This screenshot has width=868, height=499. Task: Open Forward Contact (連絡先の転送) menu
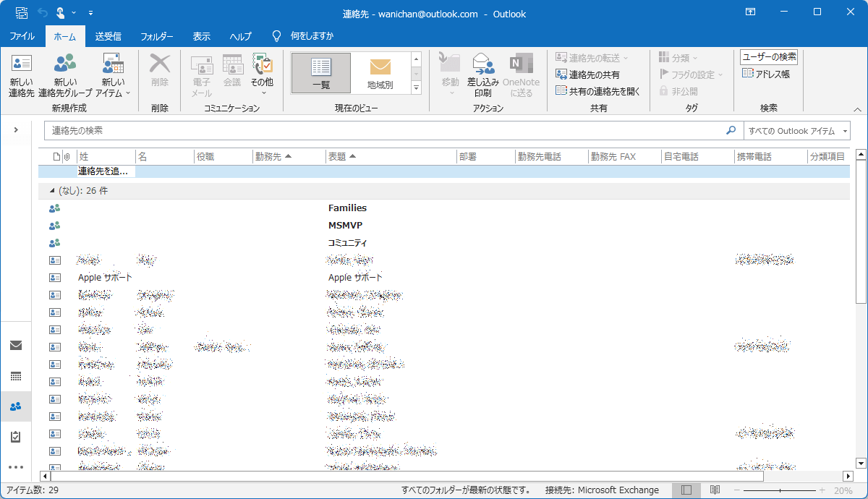pyautogui.click(x=592, y=58)
